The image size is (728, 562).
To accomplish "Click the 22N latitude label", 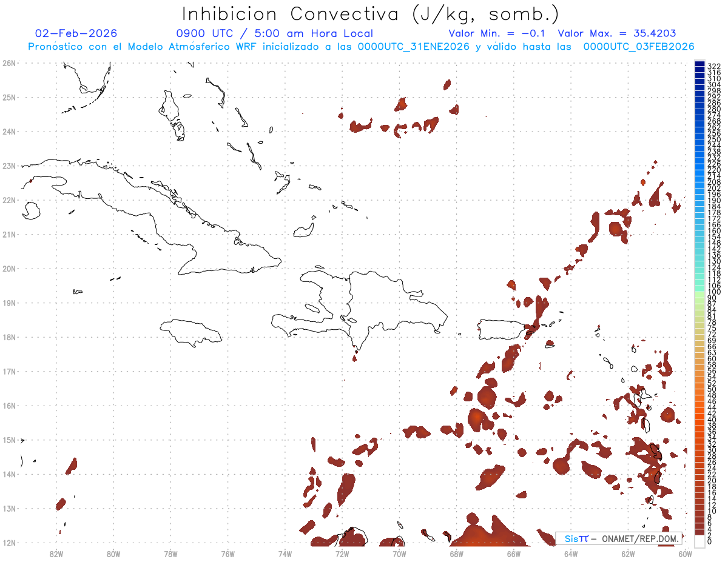I will tap(9, 199).
